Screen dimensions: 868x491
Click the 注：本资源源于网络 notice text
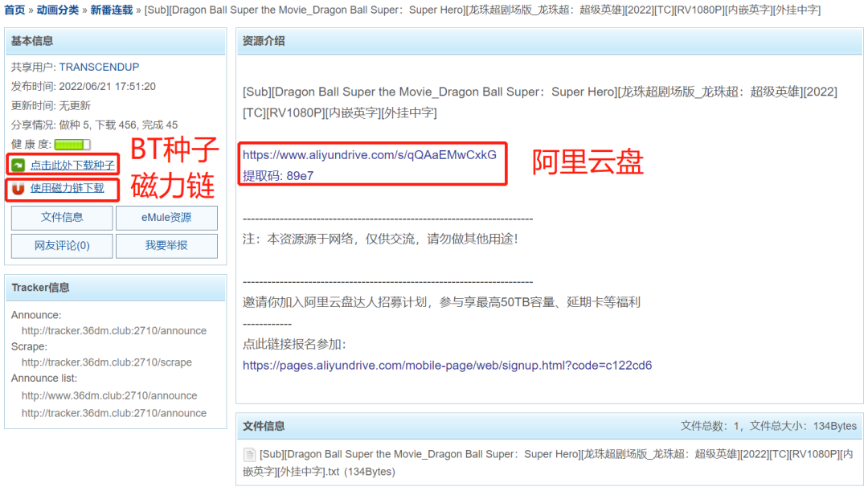381,239
